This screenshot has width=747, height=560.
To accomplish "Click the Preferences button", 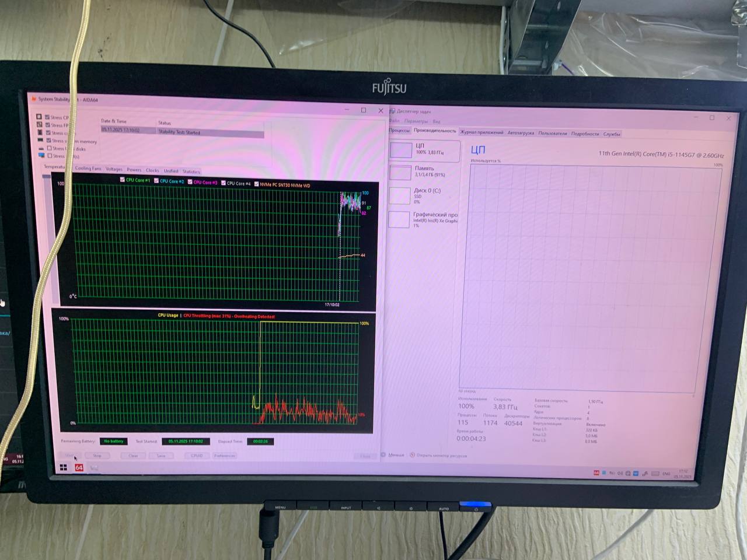I will 225,456.
